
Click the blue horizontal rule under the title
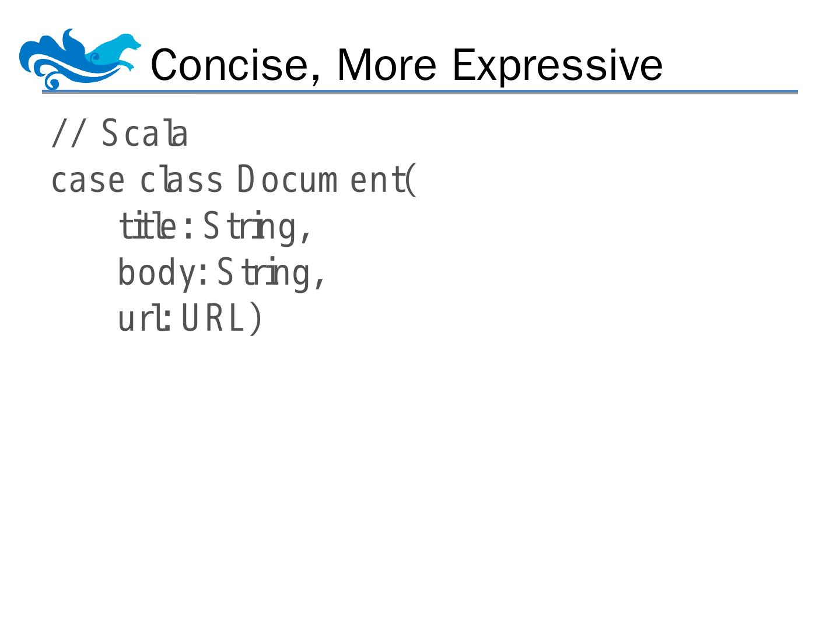420,92
